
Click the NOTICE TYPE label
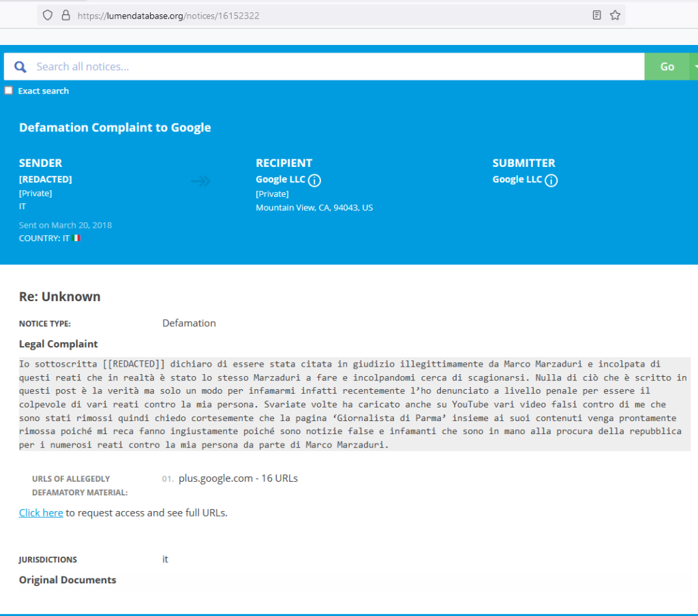(44, 324)
